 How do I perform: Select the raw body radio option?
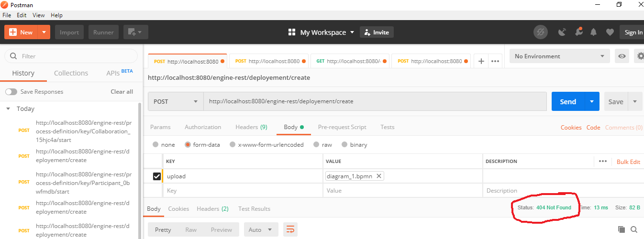click(317, 144)
